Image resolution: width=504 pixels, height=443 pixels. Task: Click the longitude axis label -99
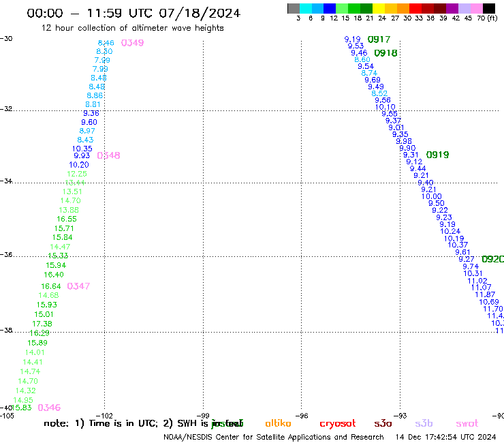[203, 416]
